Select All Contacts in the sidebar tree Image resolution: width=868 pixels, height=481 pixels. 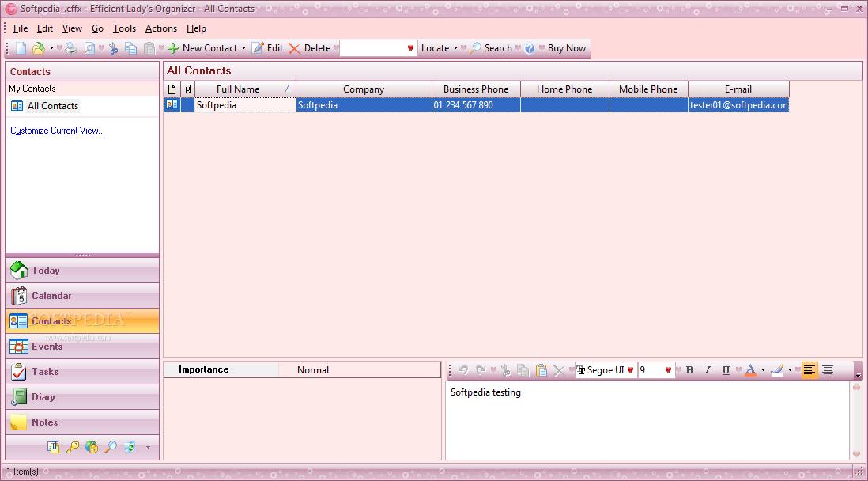click(53, 106)
